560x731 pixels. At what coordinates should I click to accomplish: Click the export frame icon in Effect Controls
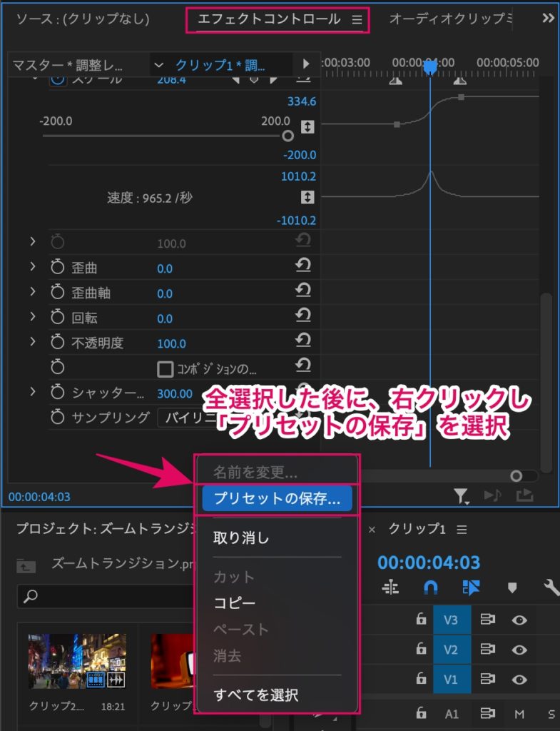525,495
